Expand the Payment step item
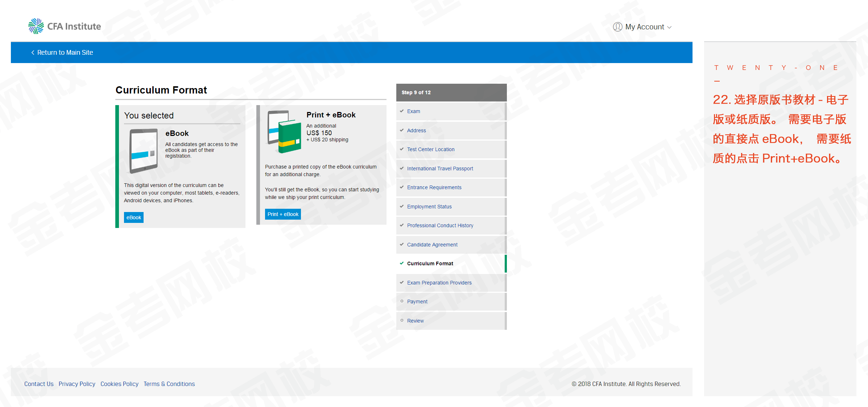 coord(417,302)
